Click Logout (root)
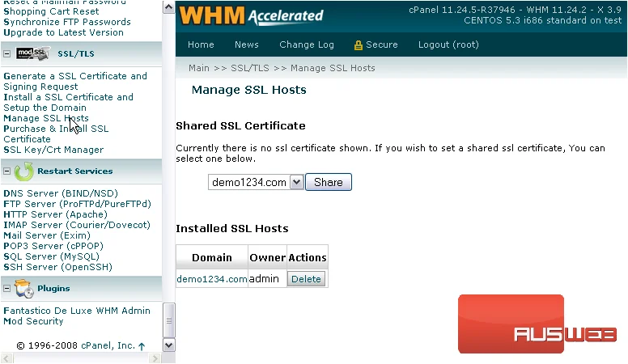 point(448,44)
